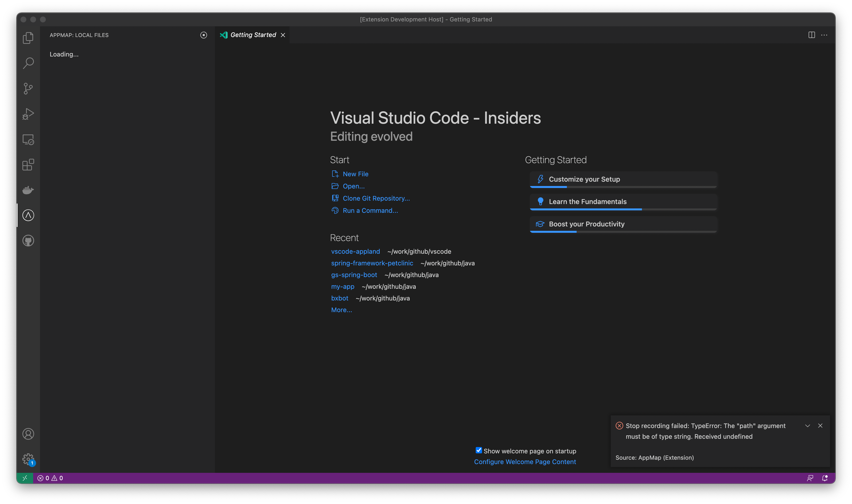
Task: Dismiss the AppMap error notification
Action: pos(820,426)
